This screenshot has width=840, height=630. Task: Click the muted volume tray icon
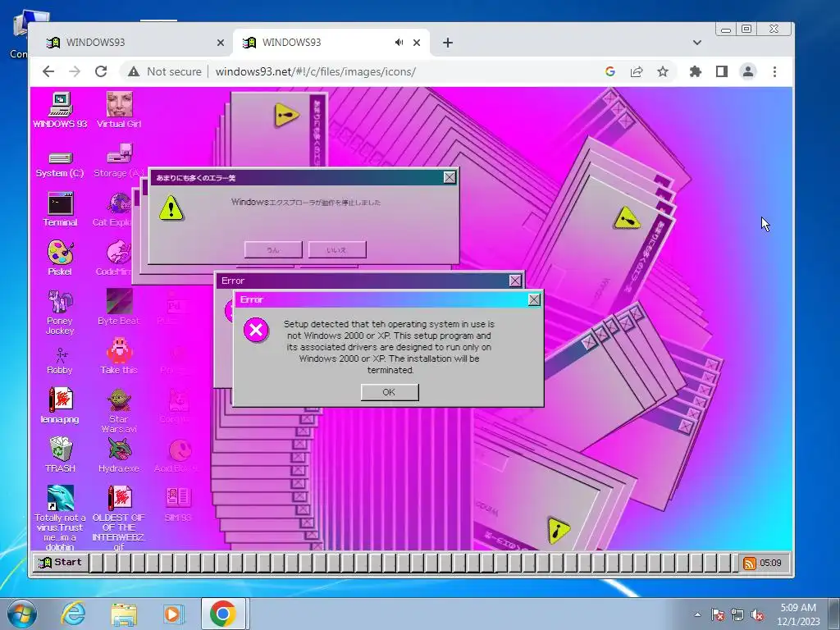[x=757, y=615]
